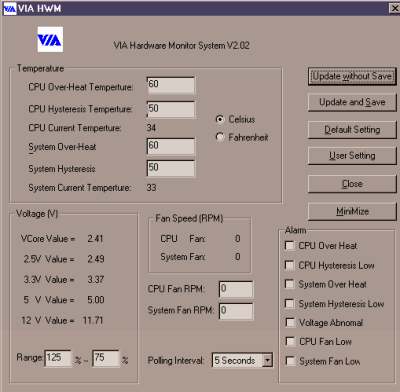Click the VIA icon in title bar
The image size is (400, 392).
[x=9, y=8]
